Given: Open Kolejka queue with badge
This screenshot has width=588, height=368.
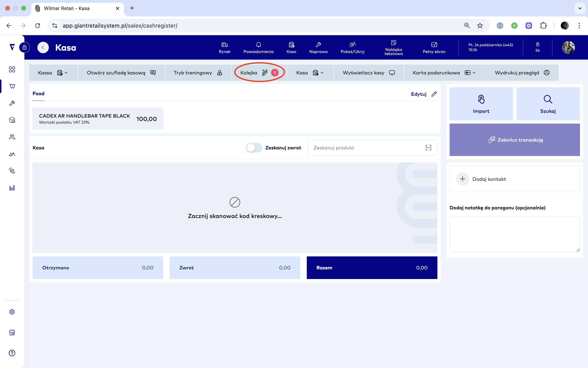Looking at the screenshot, I should [x=259, y=73].
